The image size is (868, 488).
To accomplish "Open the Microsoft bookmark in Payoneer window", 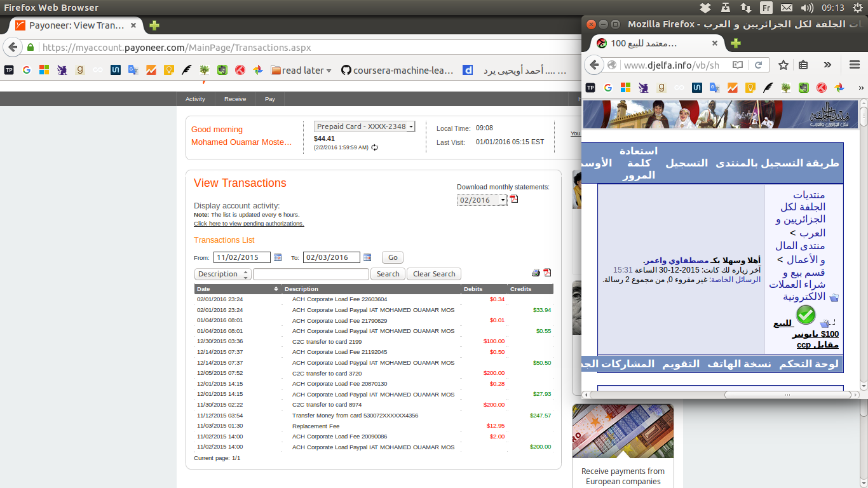I will 44,71.
